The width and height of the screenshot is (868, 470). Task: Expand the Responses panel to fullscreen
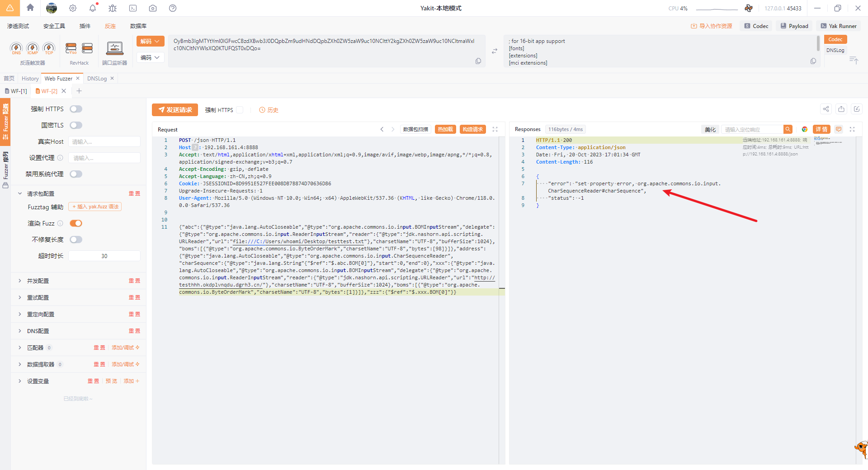click(852, 129)
